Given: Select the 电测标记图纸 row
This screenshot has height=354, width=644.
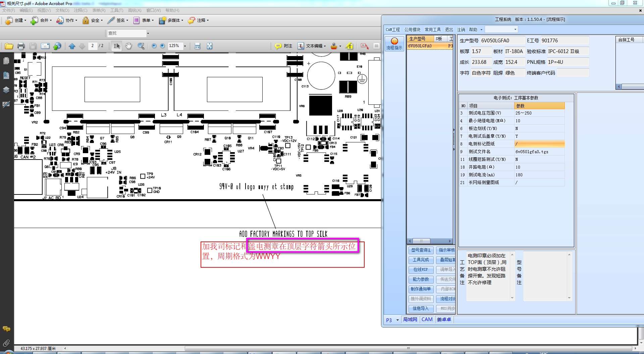Looking at the screenshot, I should [512, 144].
